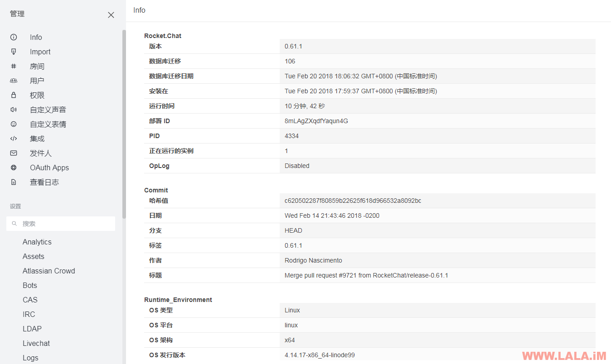Open 发件人 mailer section
The width and height of the screenshot is (611, 364).
tap(41, 153)
